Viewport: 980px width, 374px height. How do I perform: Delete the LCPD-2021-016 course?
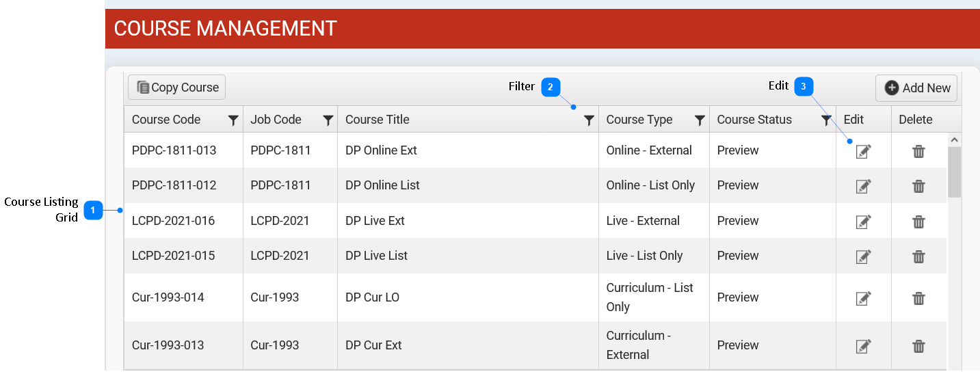click(x=918, y=222)
